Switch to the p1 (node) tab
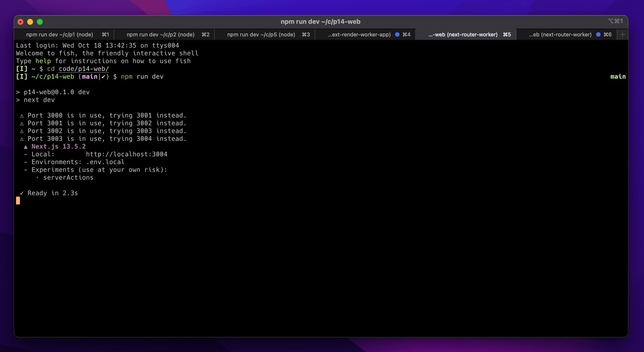 click(64, 34)
